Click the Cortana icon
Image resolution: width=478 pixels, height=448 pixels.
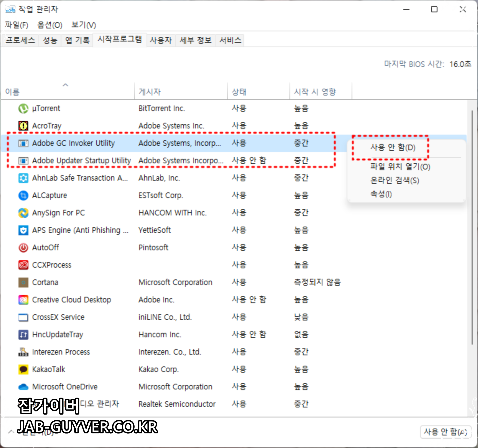click(23, 282)
